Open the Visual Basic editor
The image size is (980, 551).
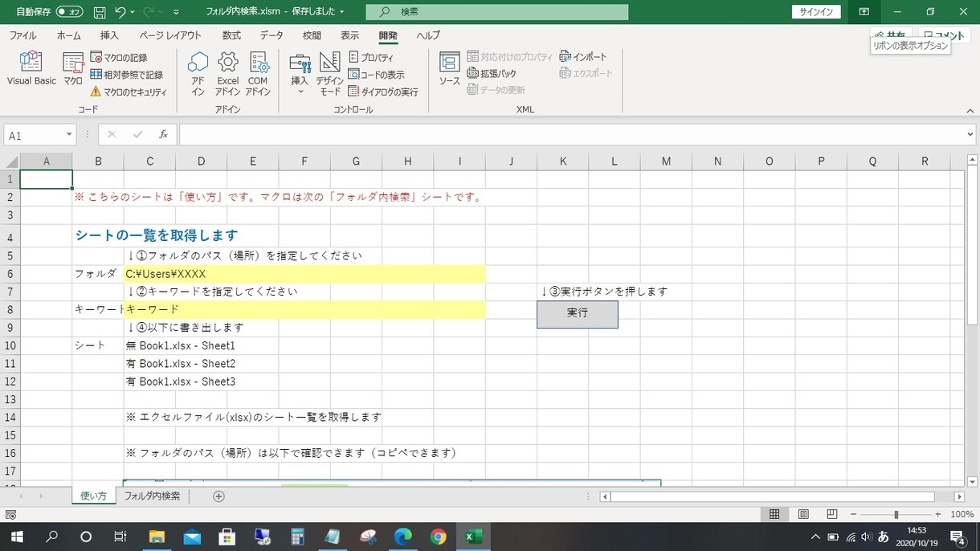pyautogui.click(x=31, y=69)
